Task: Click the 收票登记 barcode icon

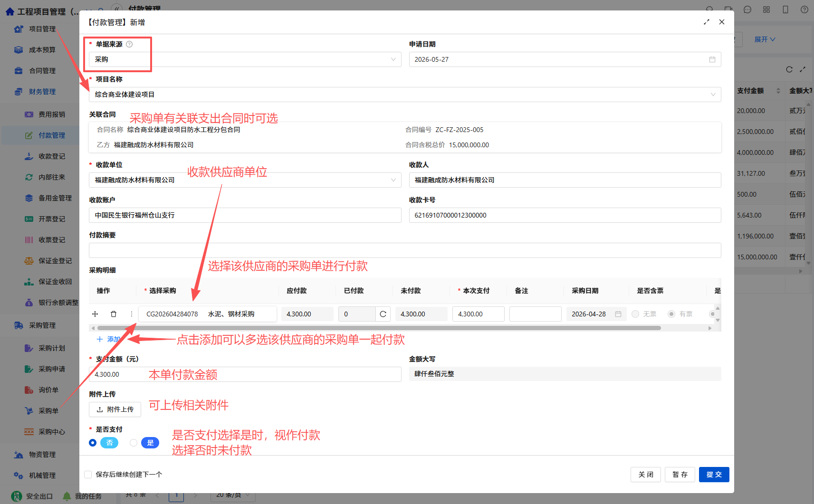Action: (29, 240)
